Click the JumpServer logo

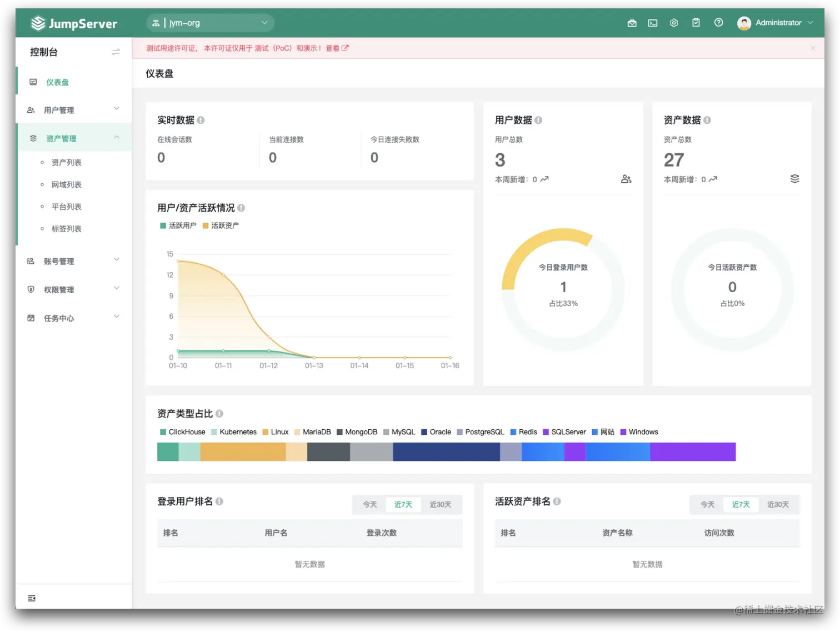(74, 23)
